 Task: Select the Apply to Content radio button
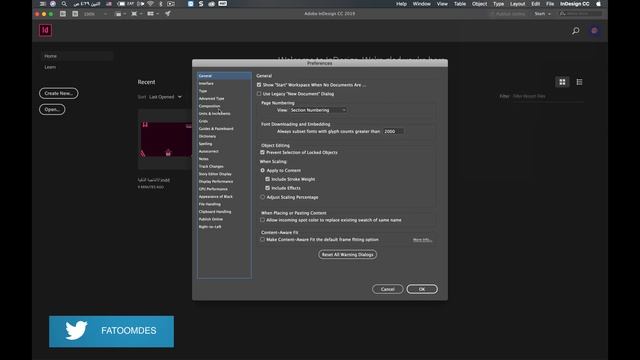pyautogui.click(x=262, y=170)
